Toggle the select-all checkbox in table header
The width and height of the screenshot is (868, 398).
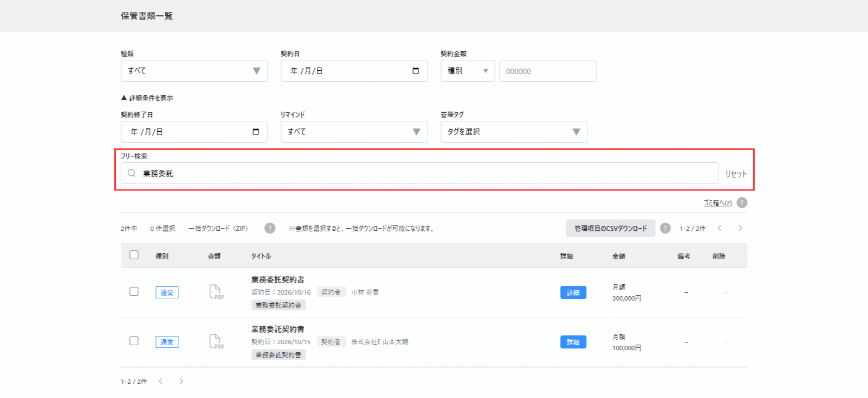[134, 255]
